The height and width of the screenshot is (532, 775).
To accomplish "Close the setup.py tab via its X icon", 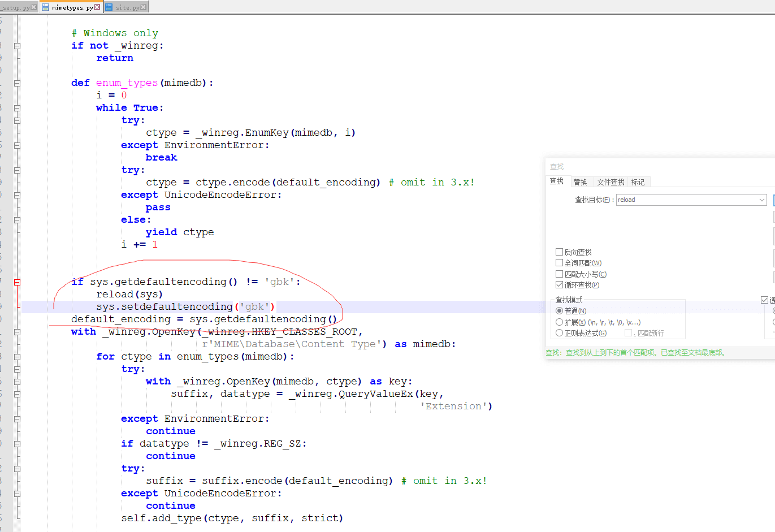I will pos(34,7).
